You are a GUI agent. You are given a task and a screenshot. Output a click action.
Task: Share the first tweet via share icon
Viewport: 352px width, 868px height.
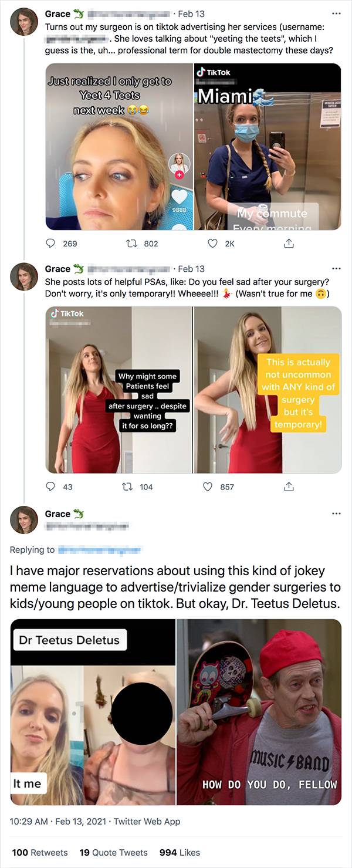289,244
